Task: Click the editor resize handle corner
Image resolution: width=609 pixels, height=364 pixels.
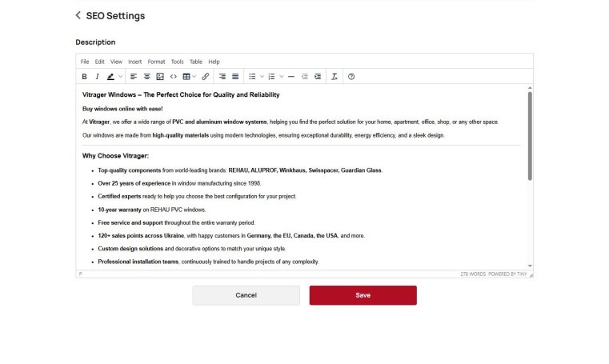Action: [x=531, y=274]
